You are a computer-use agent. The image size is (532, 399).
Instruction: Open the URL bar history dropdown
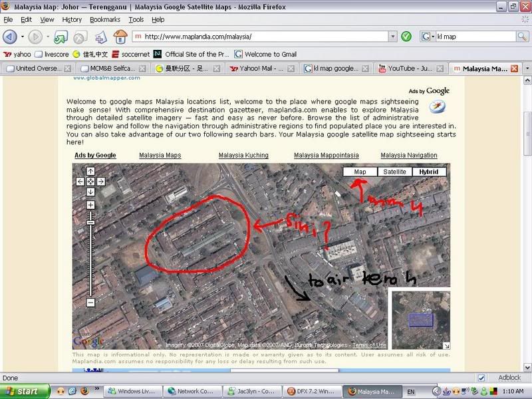[392, 37]
